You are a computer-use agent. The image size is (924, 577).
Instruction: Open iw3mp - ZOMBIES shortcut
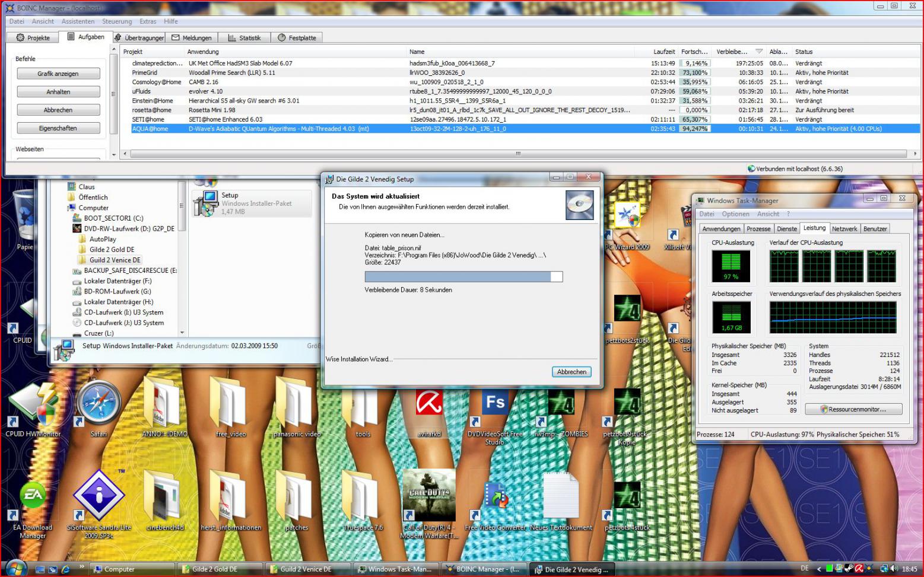tap(561, 412)
